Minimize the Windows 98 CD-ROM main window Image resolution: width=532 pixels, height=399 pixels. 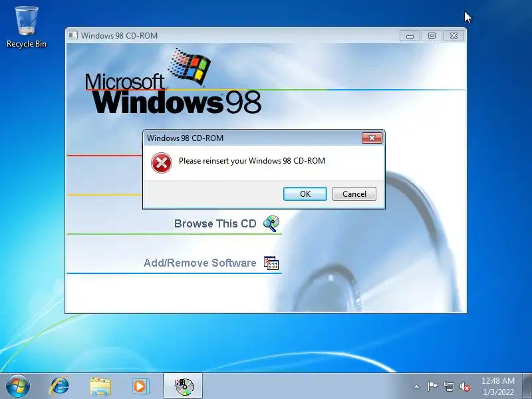(410, 36)
